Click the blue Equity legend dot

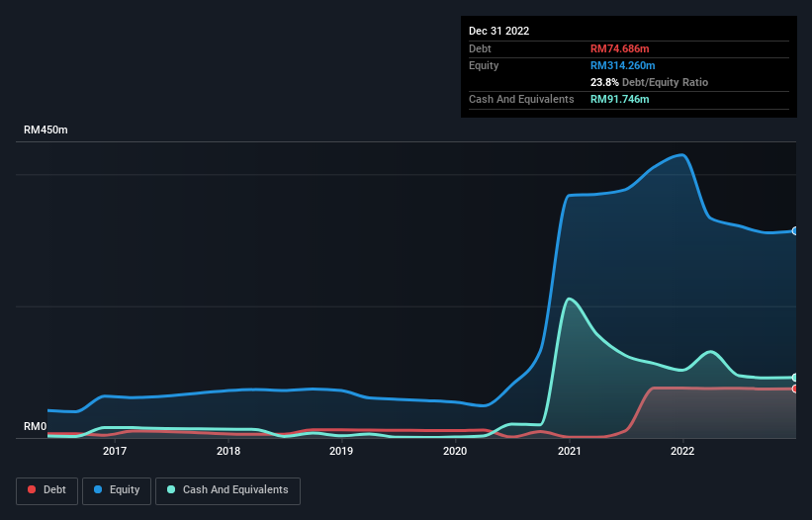click(x=98, y=489)
